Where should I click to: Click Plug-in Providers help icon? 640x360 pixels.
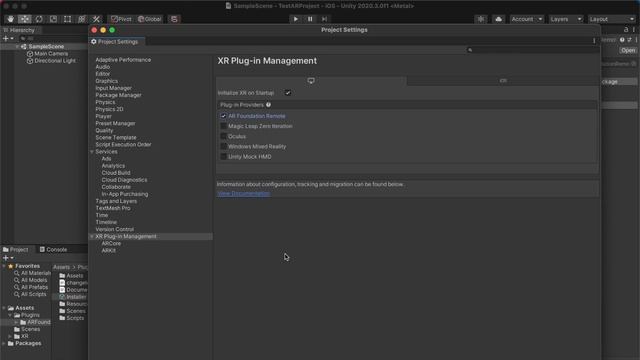[268, 105]
